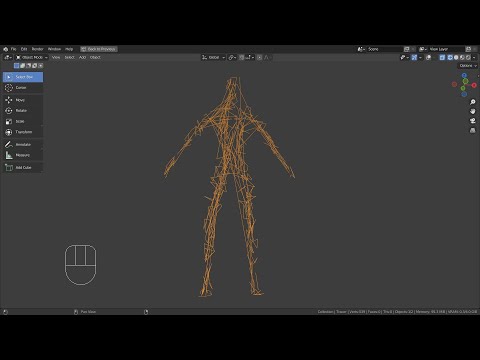Open the snapping options dropdown
Viewport: 480px width, 360px height.
point(250,57)
